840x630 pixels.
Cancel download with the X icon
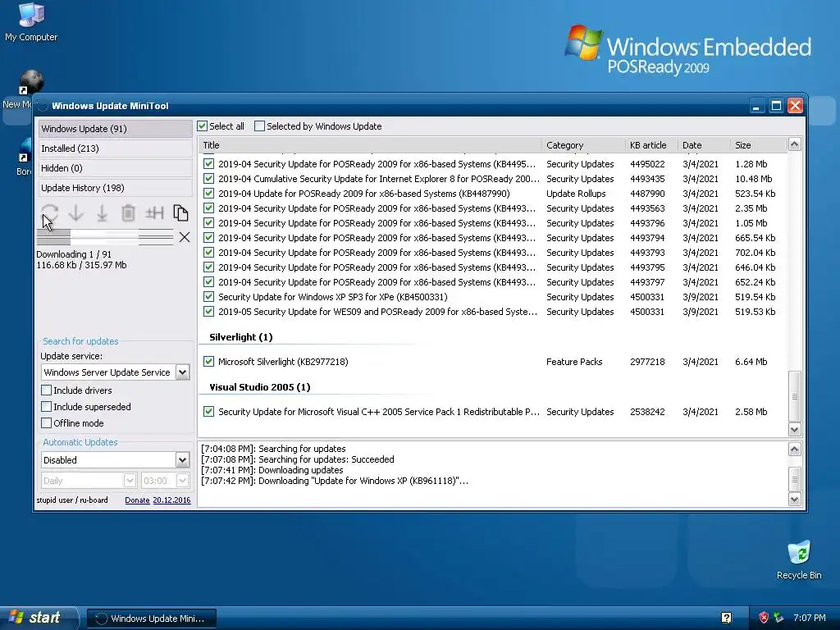point(185,237)
